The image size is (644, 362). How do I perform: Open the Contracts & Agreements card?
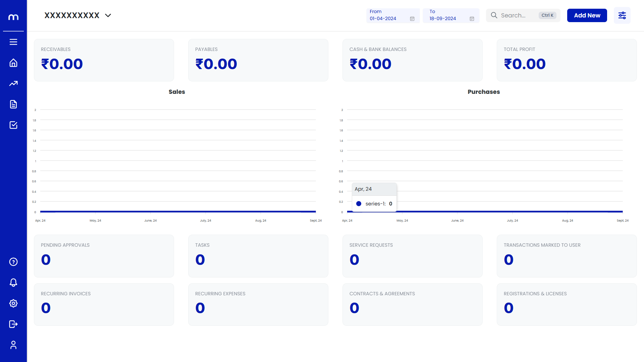click(x=413, y=304)
